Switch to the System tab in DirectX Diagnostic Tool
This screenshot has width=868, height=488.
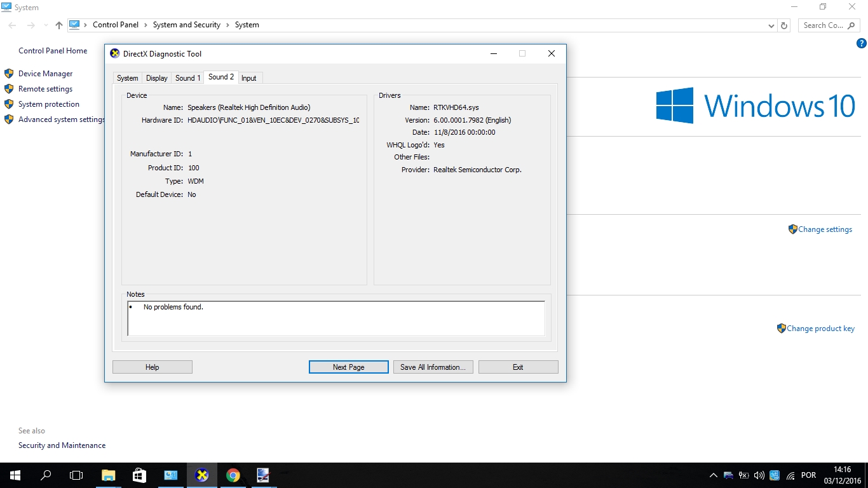coord(127,78)
